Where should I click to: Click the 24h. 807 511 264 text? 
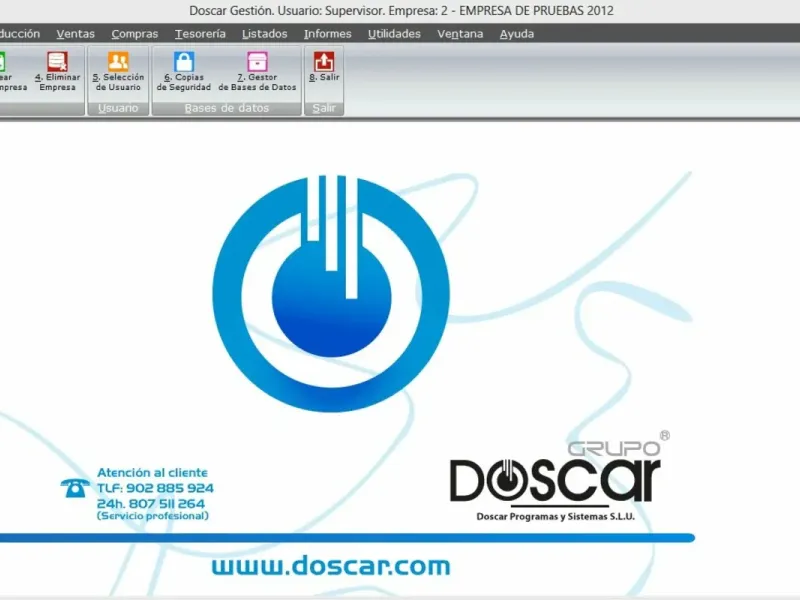click(151, 504)
